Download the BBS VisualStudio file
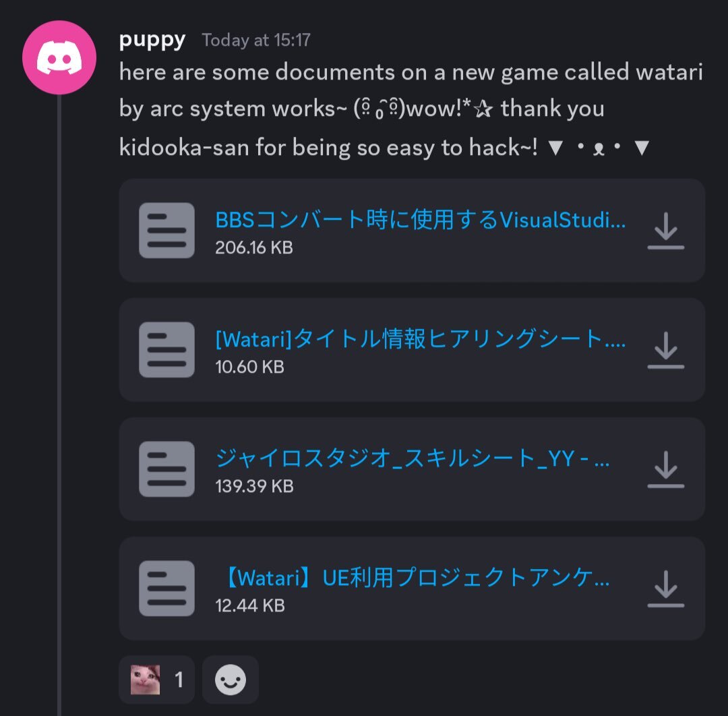The height and width of the screenshot is (716, 728). coord(666,231)
